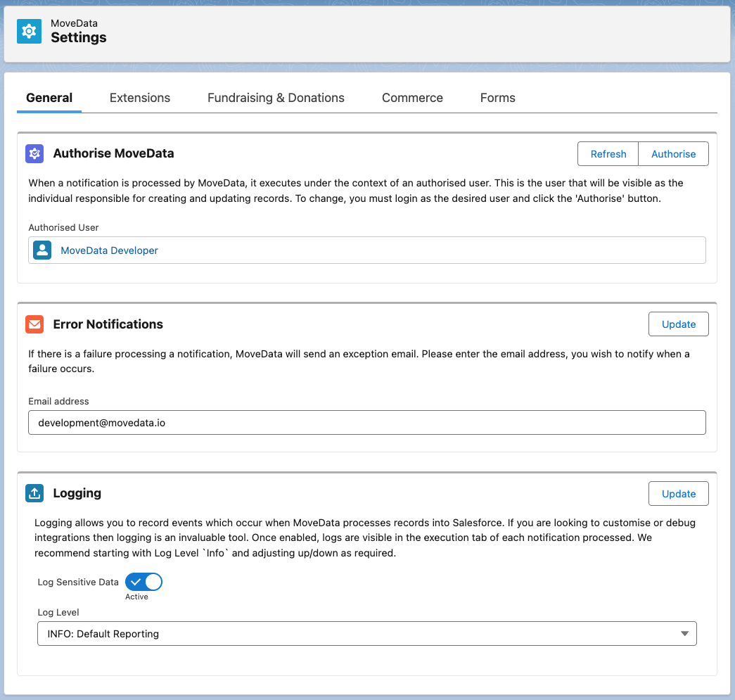
Task: Disable the Log Sensitive Data toggle
Action: (143, 582)
